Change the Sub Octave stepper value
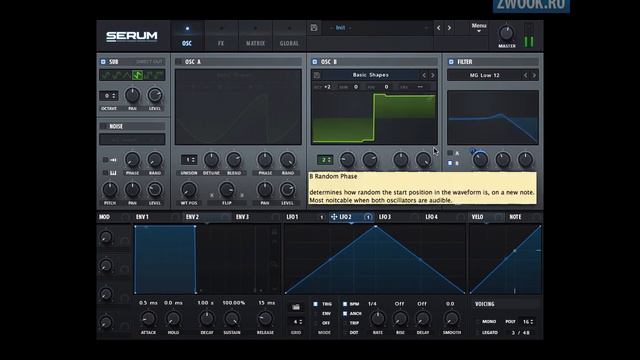The height and width of the screenshot is (360, 640). 109,96
